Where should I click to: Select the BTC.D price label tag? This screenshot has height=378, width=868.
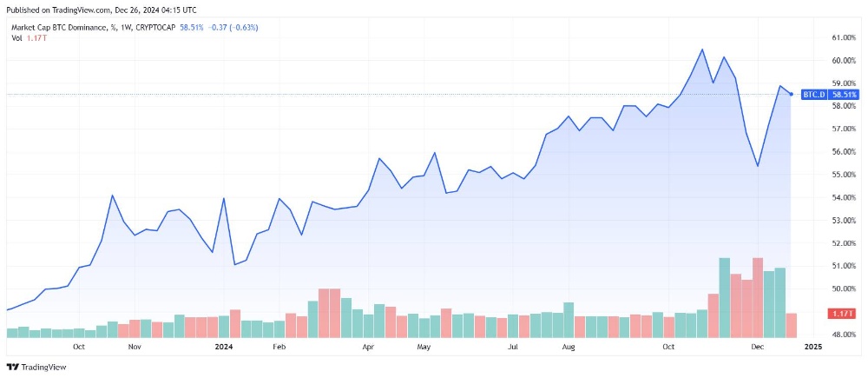814,95
